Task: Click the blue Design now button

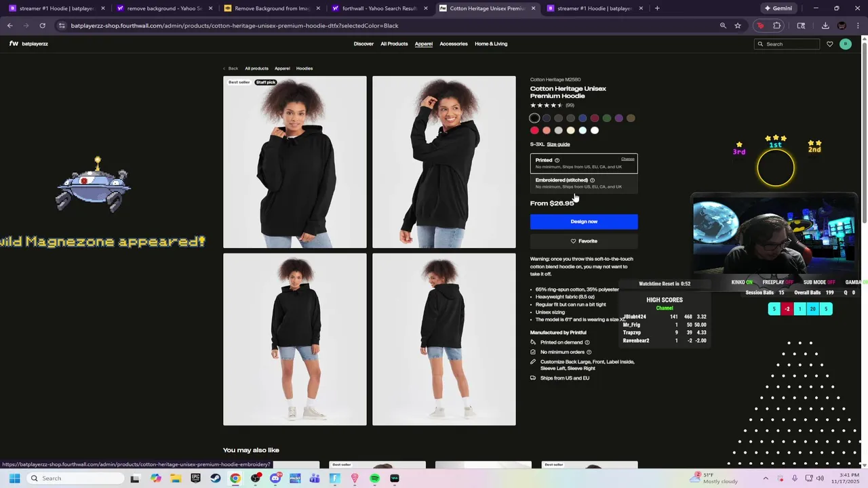Action: pyautogui.click(x=584, y=222)
